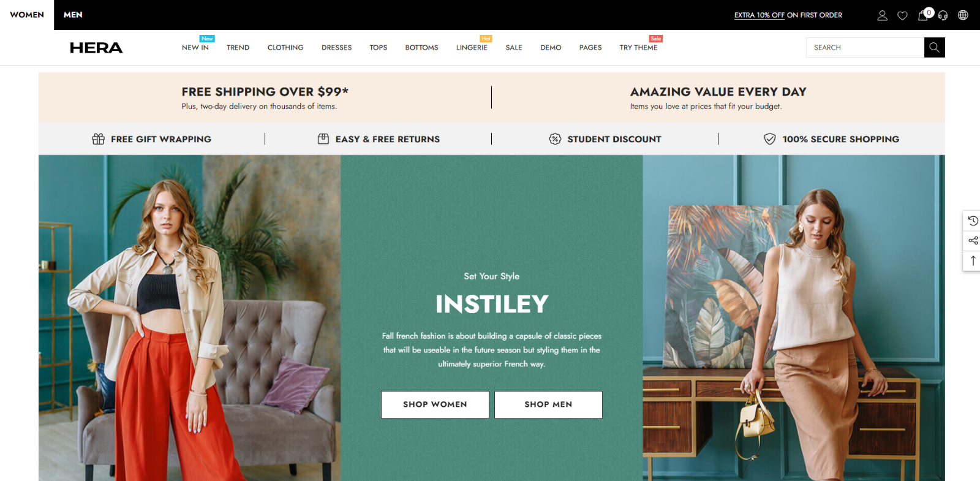Open the recently viewed history icon
Viewport: 980px width, 481px height.
tap(973, 221)
